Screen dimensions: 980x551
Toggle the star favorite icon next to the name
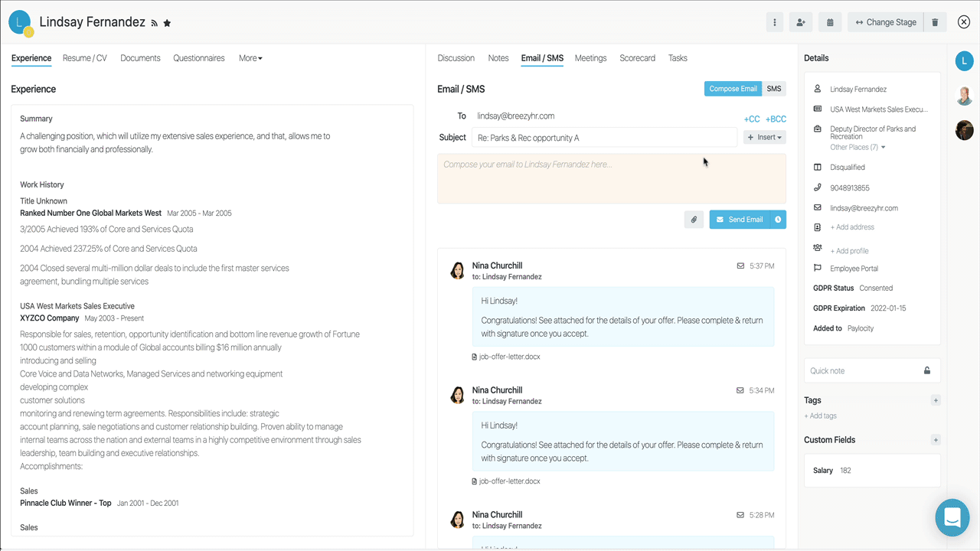coord(167,23)
